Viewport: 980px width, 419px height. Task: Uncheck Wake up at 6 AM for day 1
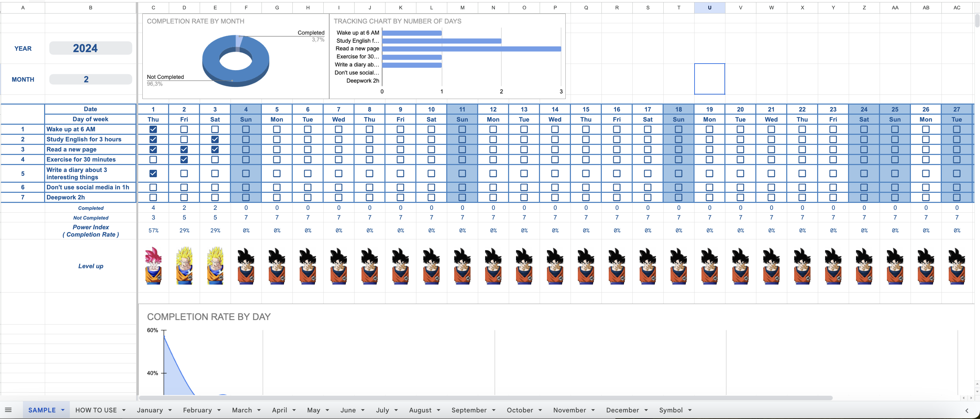point(153,129)
